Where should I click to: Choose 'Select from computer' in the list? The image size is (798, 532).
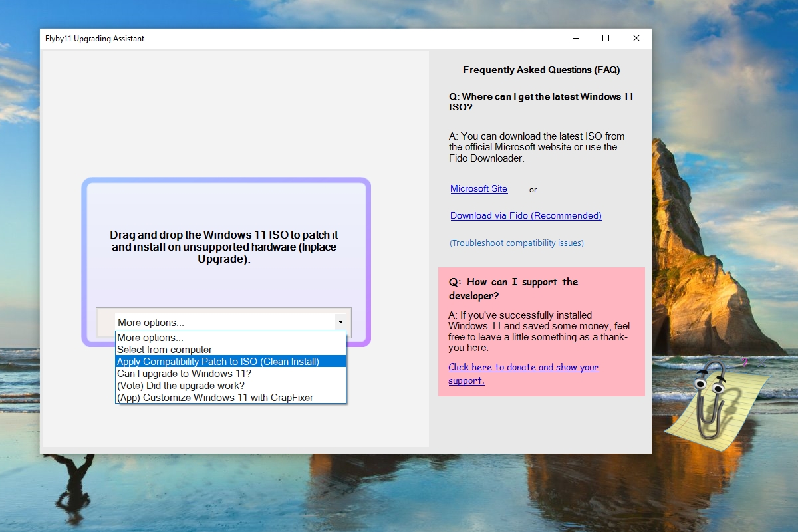coord(231,350)
